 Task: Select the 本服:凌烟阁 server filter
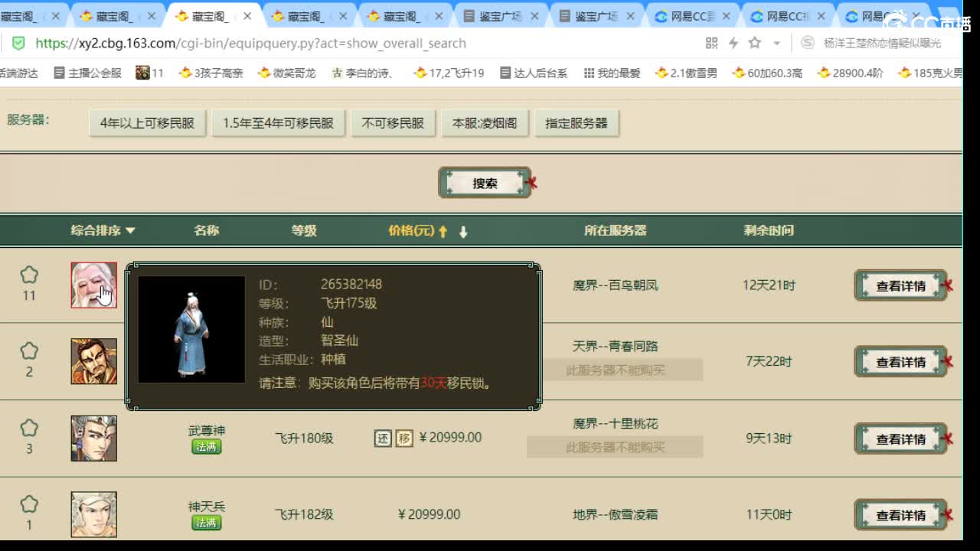(x=485, y=123)
